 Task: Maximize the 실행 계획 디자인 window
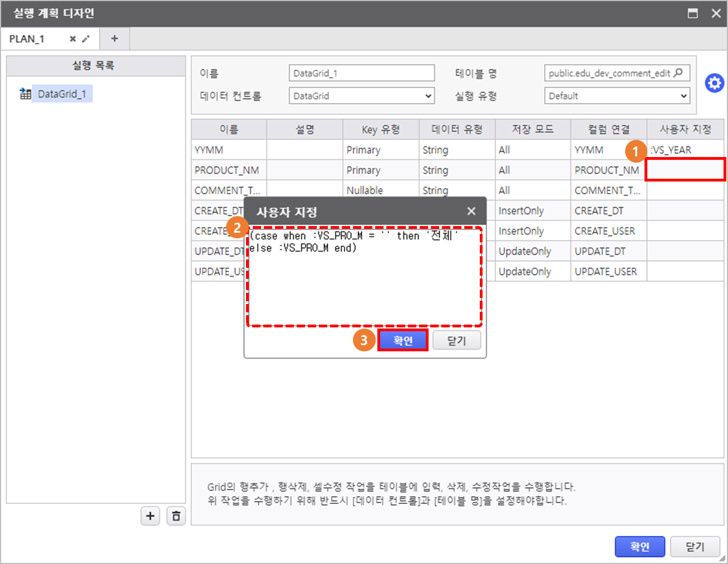coord(693,13)
